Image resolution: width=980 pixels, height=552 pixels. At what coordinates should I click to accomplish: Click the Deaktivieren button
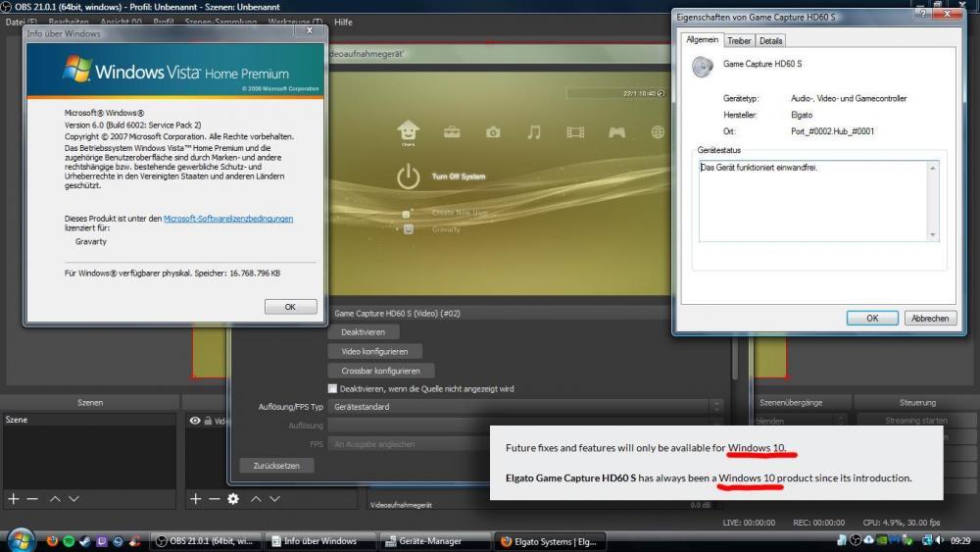[364, 332]
